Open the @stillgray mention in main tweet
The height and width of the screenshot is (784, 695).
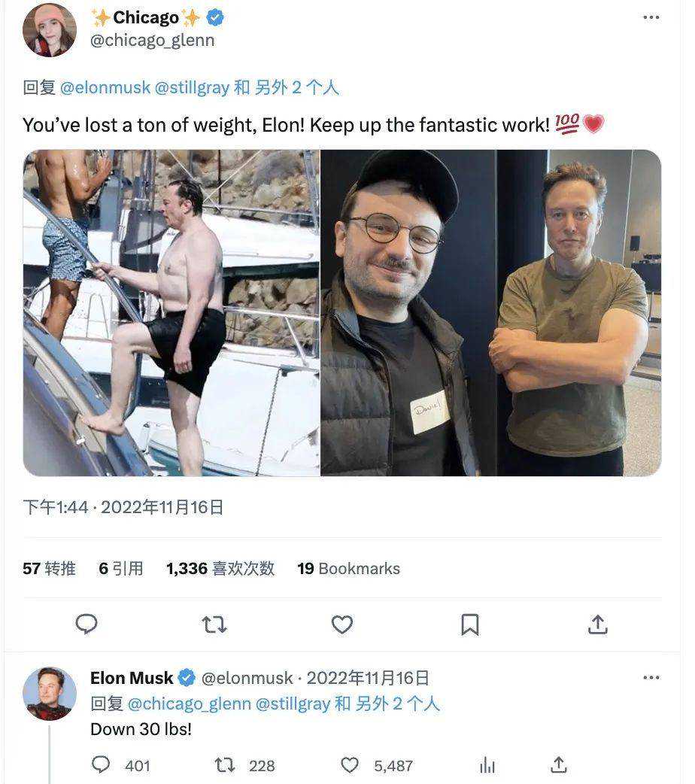tap(191, 88)
